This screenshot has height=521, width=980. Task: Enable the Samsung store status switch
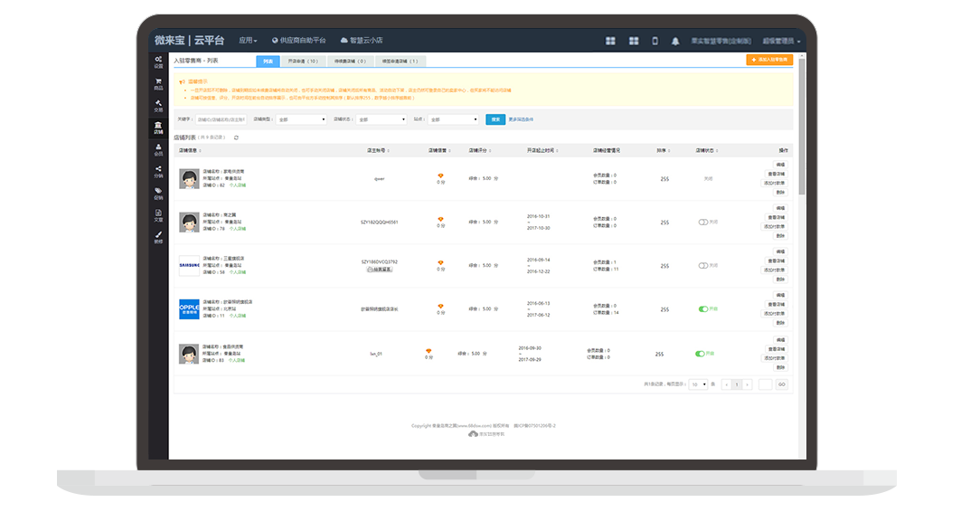coord(703,266)
